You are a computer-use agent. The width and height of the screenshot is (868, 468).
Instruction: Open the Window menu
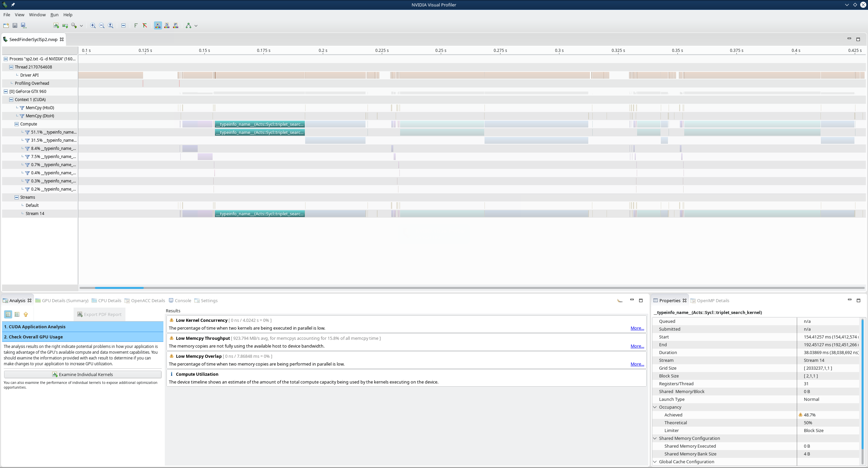tap(37, 15)
